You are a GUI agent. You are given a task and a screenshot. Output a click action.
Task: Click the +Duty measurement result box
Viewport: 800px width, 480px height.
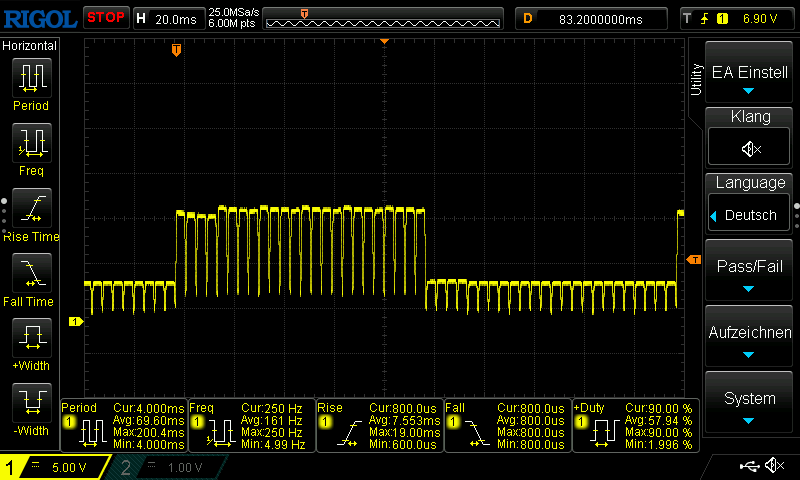tap(636, 425)
